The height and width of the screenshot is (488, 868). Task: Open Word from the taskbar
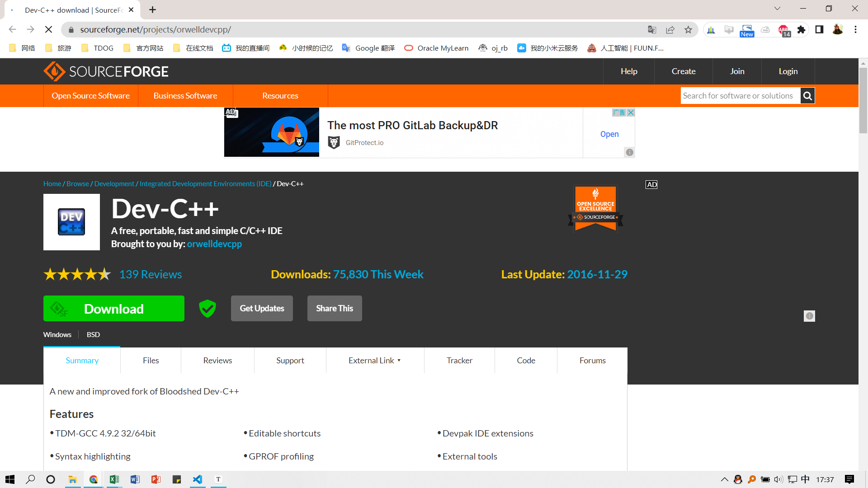135,479
